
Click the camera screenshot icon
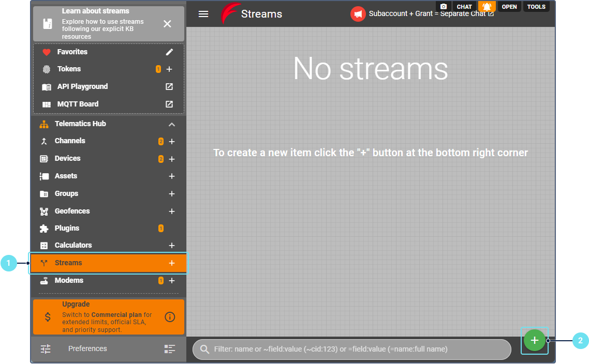coord(444,7)
